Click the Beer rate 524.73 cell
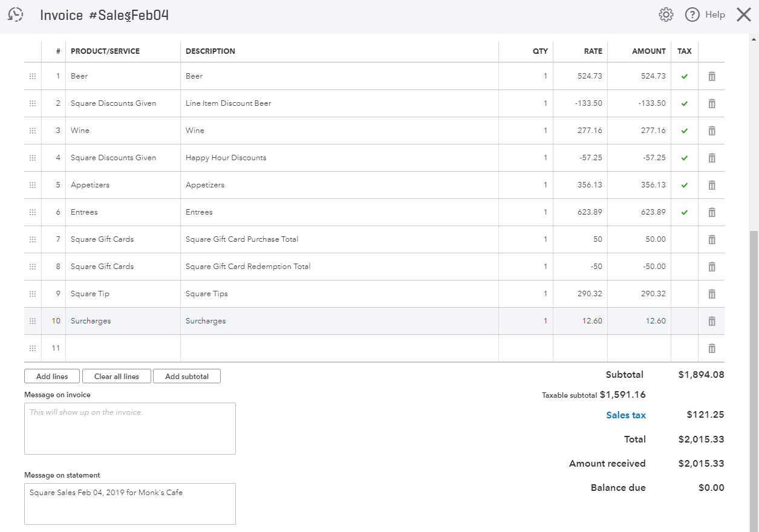This screenshot has width=759, height=532. (581, 76)
